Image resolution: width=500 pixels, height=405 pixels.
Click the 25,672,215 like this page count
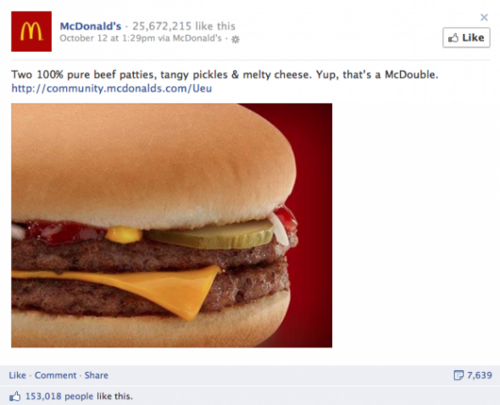[x=184, y=26]
